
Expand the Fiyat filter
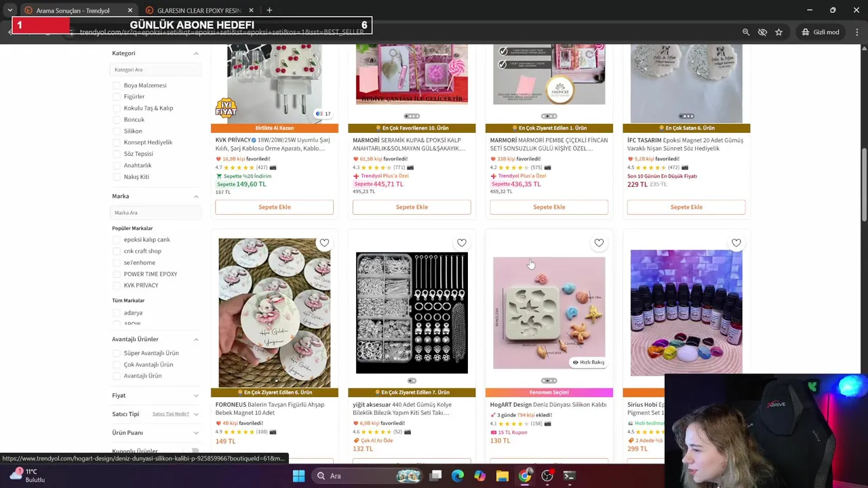coord(196,396)
